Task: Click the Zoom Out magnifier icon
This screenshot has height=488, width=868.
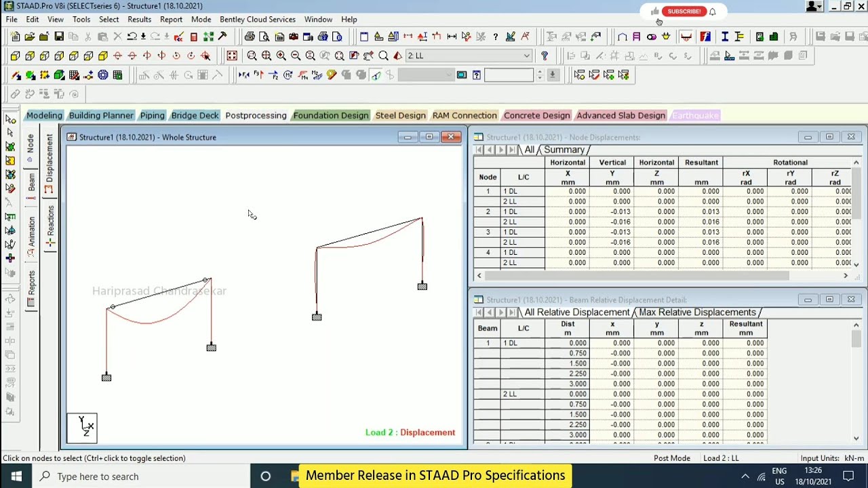Action: pos(296,56)
